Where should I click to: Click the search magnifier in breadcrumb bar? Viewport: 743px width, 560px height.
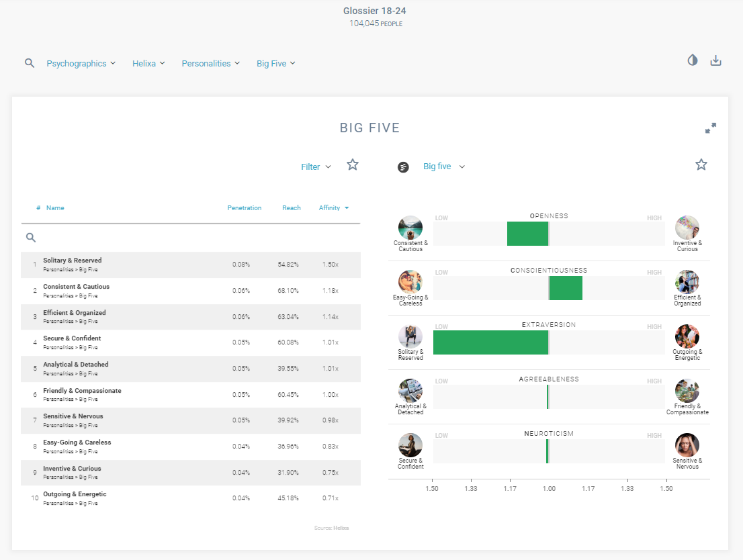point(30,63)
